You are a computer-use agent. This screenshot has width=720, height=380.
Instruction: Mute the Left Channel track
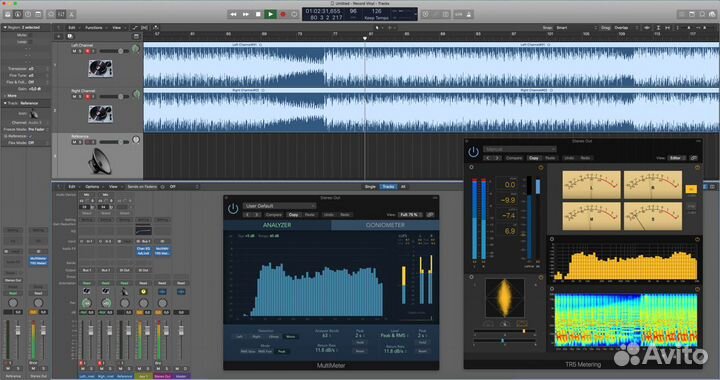point(74,51)
